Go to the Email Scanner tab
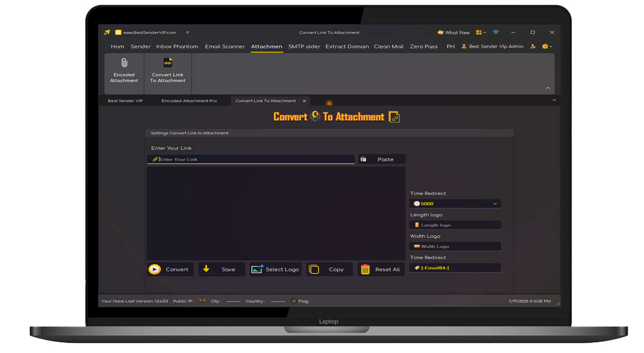Screen dimensions: 644x353 (225, 47)
